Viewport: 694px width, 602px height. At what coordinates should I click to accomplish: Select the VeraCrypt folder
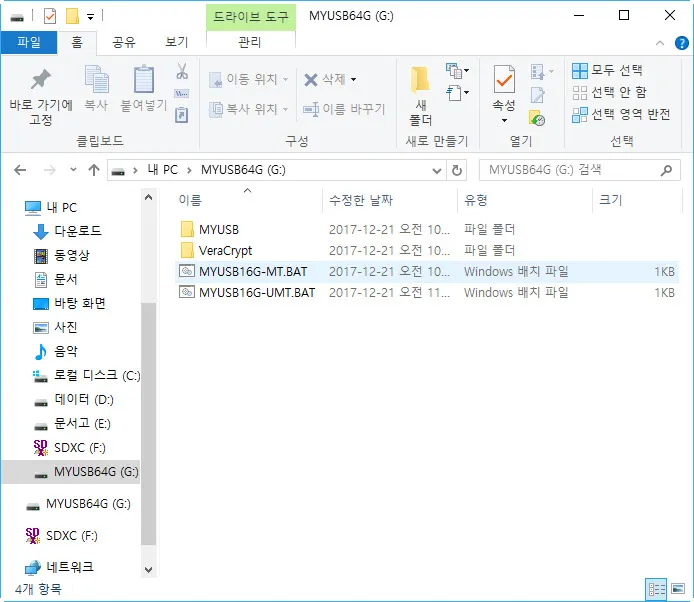pyautogui.click(x=427, y=251)
